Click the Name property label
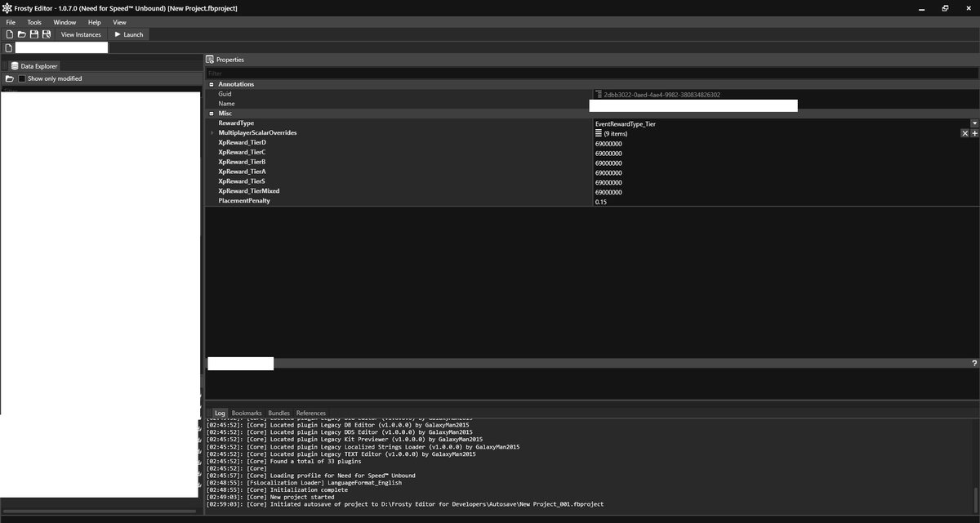This screenshot has height=523, width=980. click(x=226, y=104)
